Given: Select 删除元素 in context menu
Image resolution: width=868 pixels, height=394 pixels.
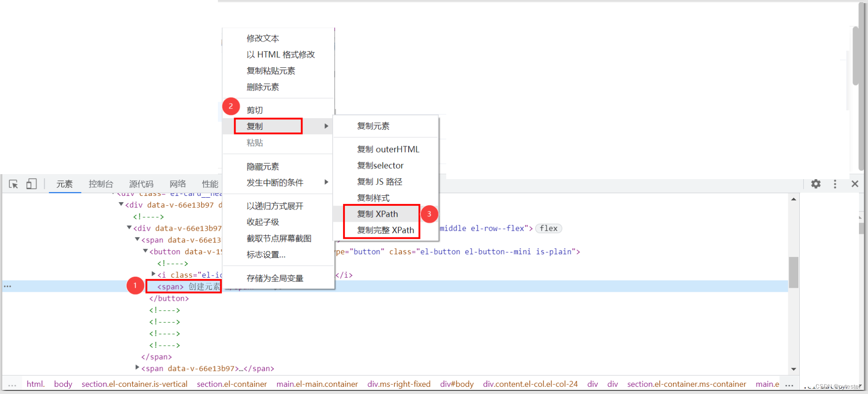Looking at the screenshot, I should 278,87.
